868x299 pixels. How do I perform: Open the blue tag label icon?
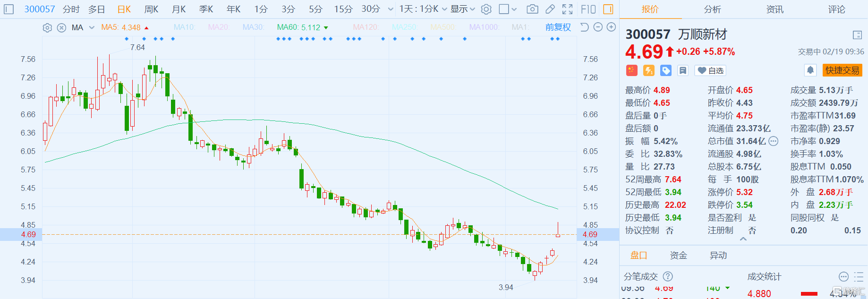[666, 70]
